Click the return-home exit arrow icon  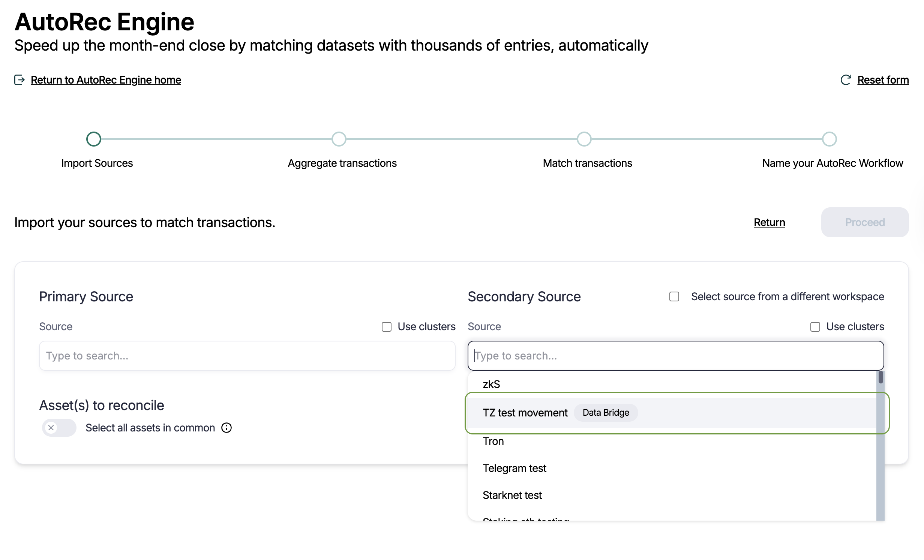19,80
